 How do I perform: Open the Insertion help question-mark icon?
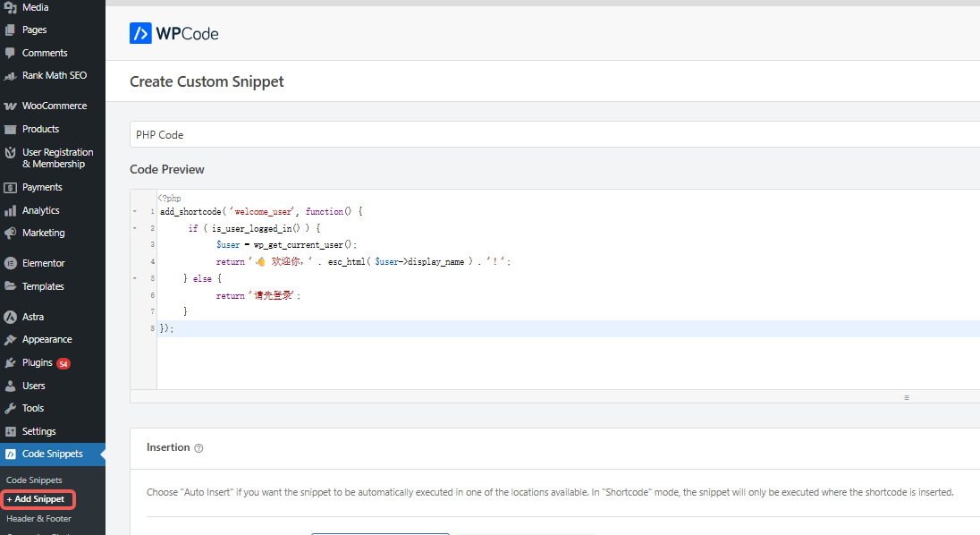pos(199,448)
